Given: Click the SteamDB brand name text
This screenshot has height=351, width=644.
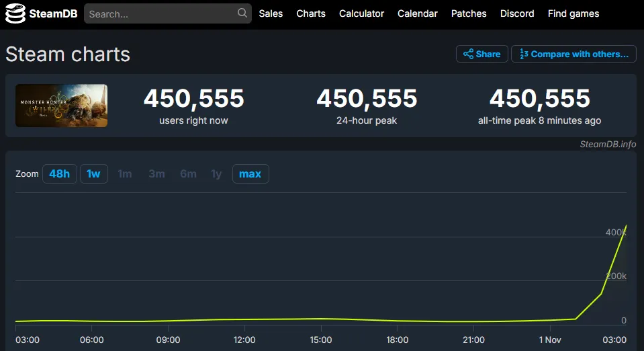Looking at the screenshot, I should pyautogui.click(x=54, y=13).
